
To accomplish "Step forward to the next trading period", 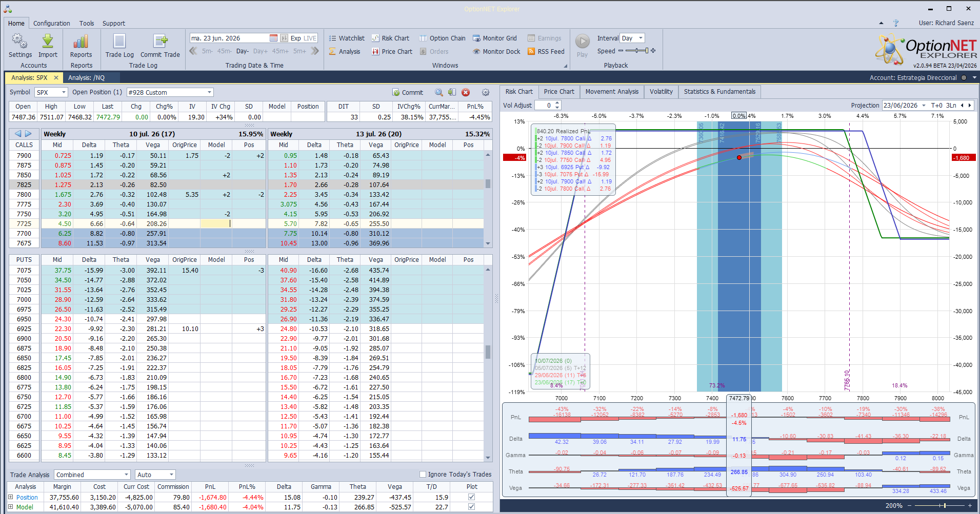I will [315, 51].
